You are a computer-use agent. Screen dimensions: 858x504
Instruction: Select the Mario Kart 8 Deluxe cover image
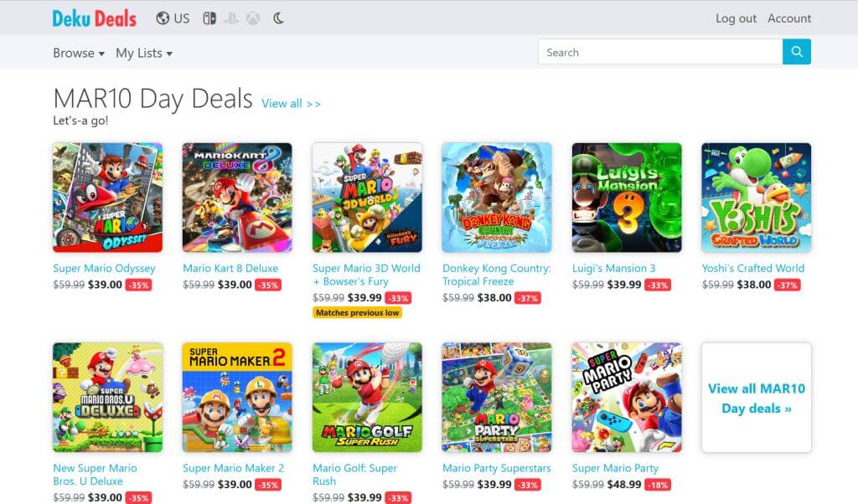[237, 198]
